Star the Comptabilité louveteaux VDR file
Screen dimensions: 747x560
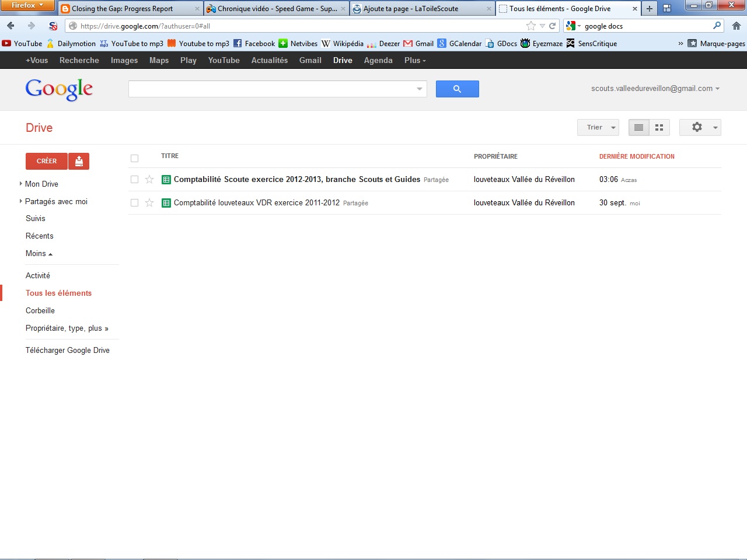pyautogui.click(x=149, y=203)
